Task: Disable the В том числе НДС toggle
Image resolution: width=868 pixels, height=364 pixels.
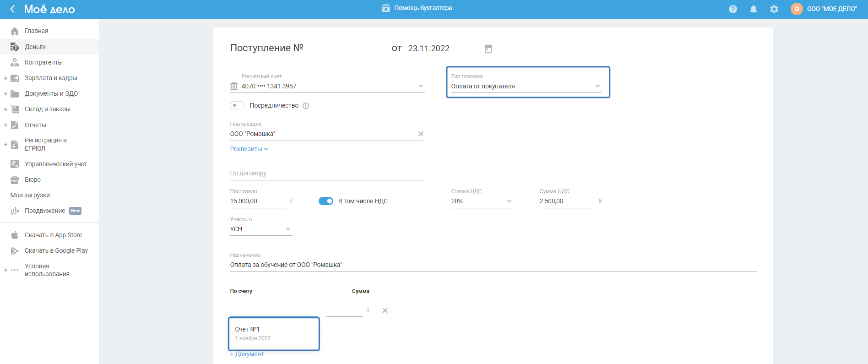Action: [326, 201]
